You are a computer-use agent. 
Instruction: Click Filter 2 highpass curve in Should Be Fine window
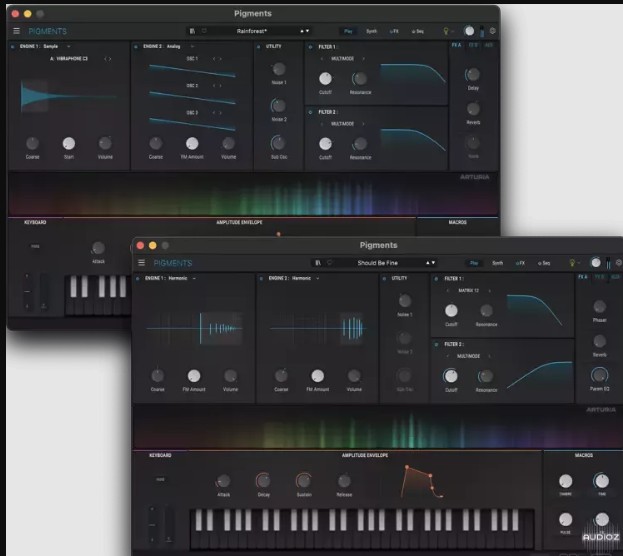click(540, 376)
